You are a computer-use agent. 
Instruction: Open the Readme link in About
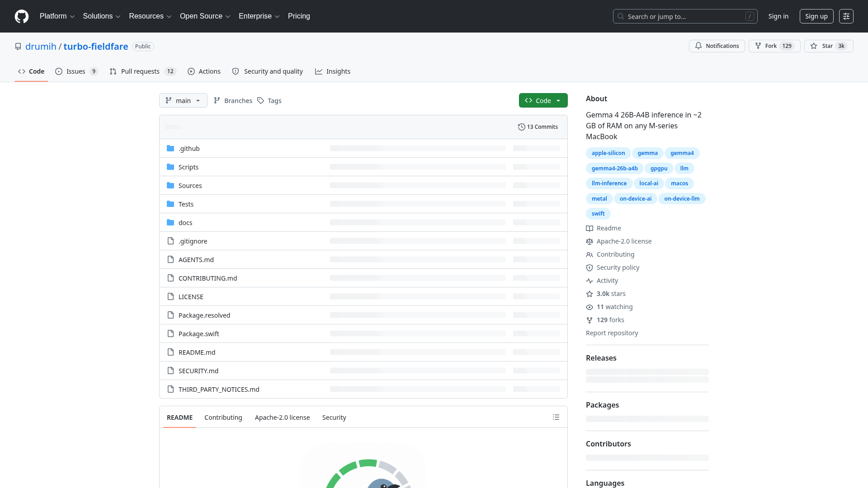[x=604, y=228]
